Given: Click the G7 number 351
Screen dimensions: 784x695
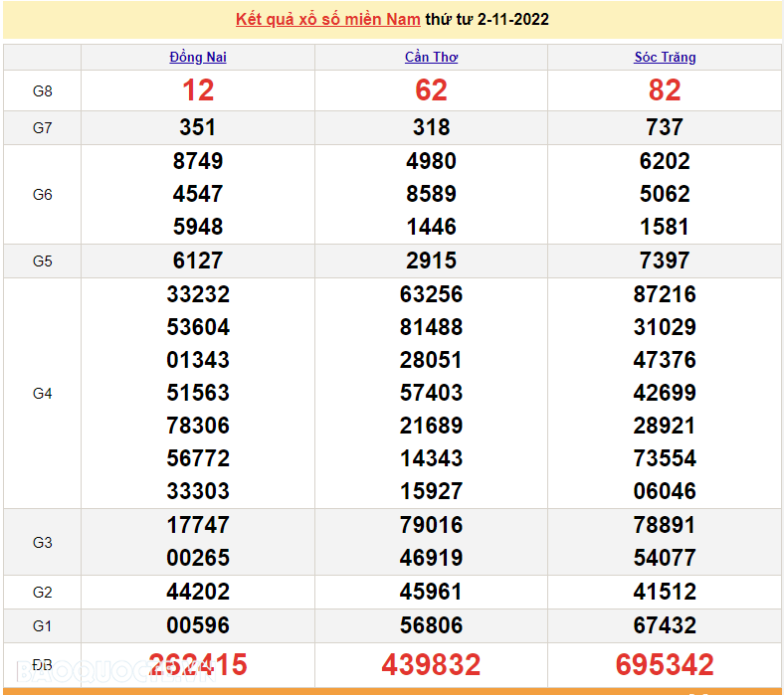Looking at the screenshot, I should [x=198, y=127].
